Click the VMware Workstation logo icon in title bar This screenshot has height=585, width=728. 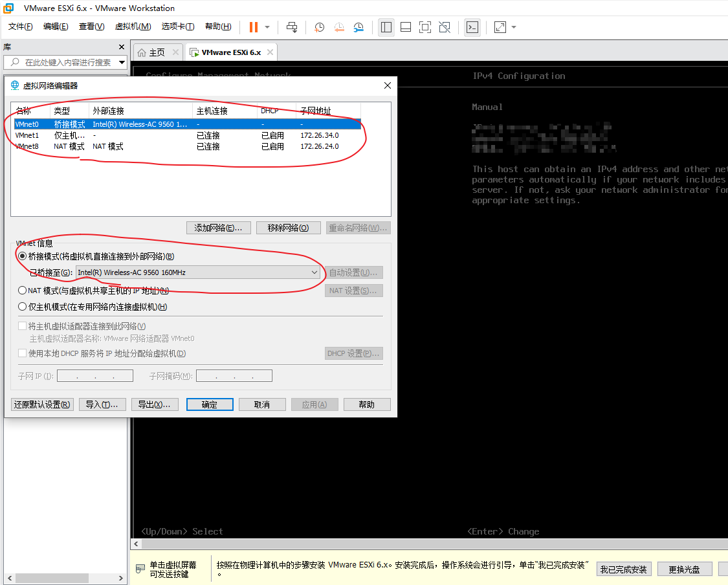coord(8,8)
